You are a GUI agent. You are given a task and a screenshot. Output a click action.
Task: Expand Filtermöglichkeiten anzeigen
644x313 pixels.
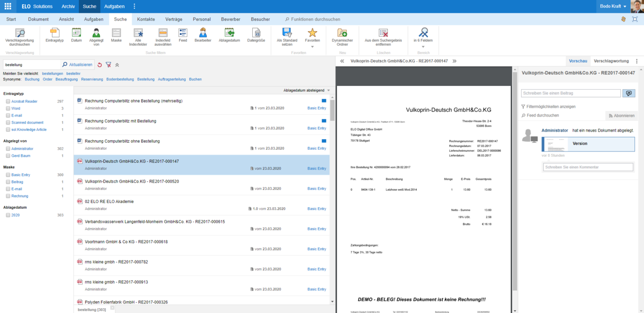pos(548,107)
